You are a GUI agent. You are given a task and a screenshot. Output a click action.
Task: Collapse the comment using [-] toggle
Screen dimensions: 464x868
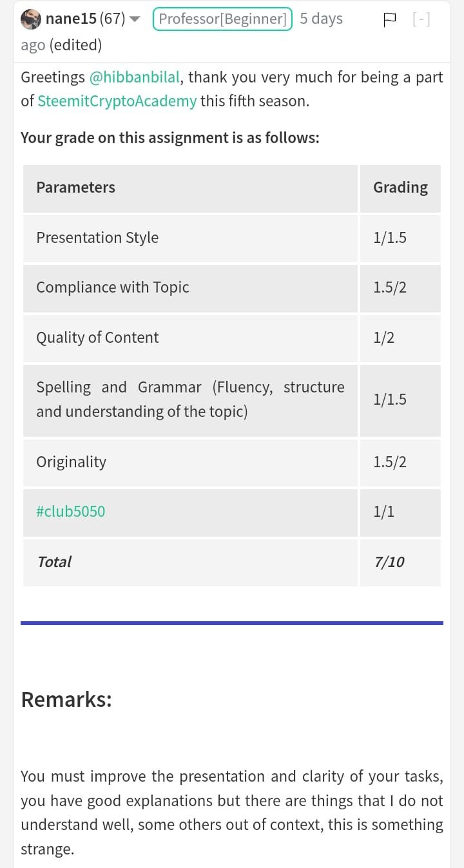point(421,19)
